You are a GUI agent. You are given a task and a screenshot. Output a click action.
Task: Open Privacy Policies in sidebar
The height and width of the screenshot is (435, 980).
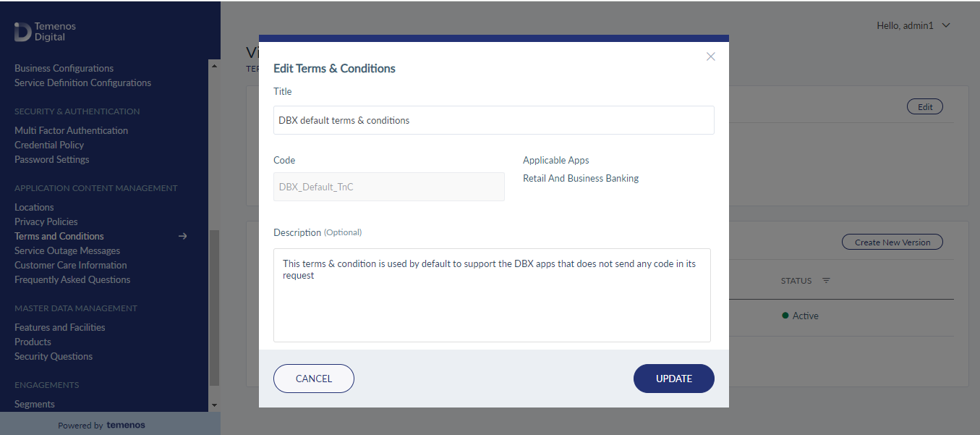click(x=46, y=221)
